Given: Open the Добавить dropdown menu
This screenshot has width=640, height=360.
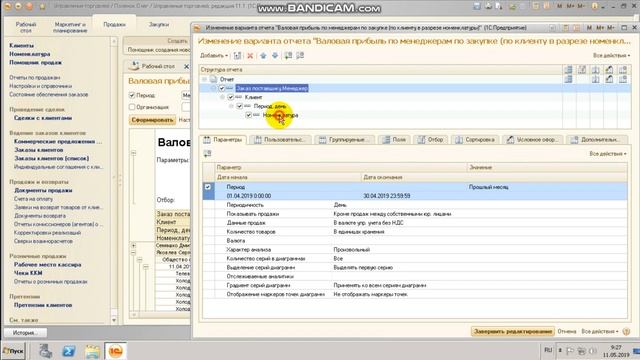Looking at the screenshot, I should 214,56.
